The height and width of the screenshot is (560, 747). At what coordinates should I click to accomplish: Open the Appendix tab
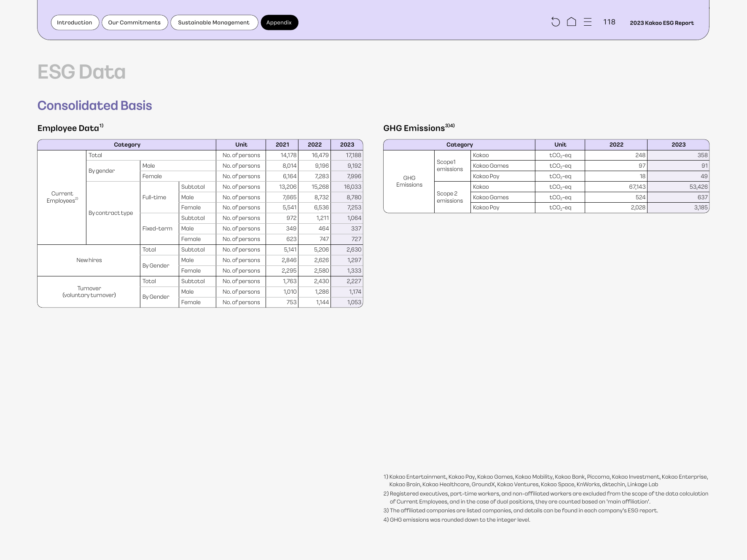point(279,23)
